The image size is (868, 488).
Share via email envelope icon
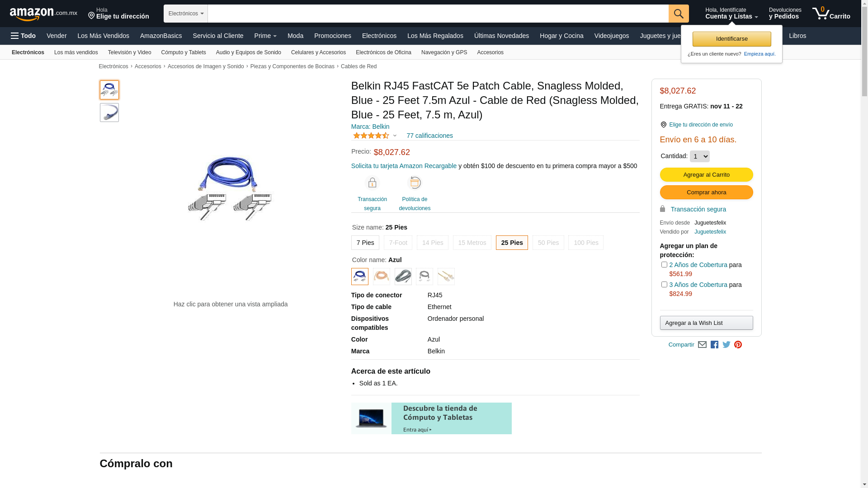pos(702,345)
